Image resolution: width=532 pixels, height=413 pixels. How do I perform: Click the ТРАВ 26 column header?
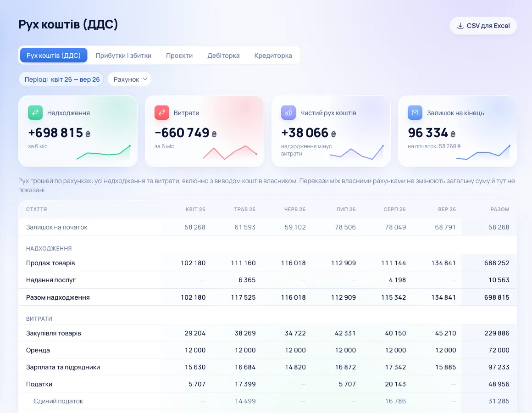[244, 209]
